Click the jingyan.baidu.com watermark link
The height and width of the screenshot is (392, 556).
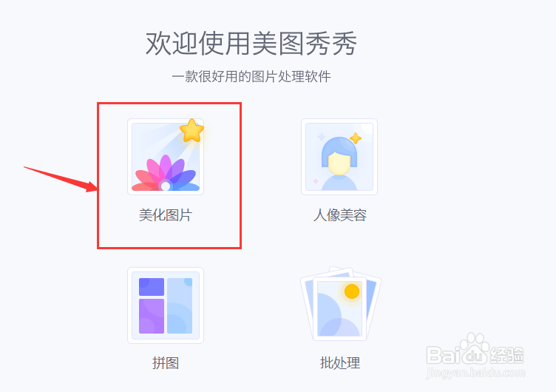coord(475,373)
